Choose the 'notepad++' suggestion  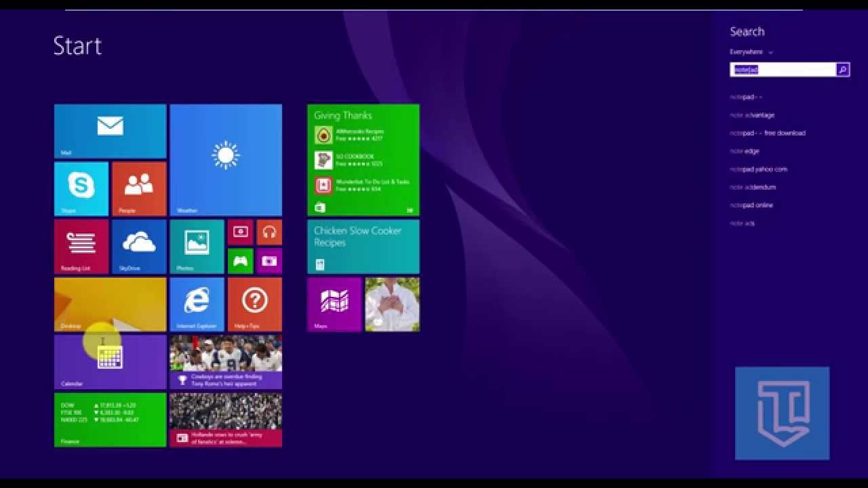point(746,97)
